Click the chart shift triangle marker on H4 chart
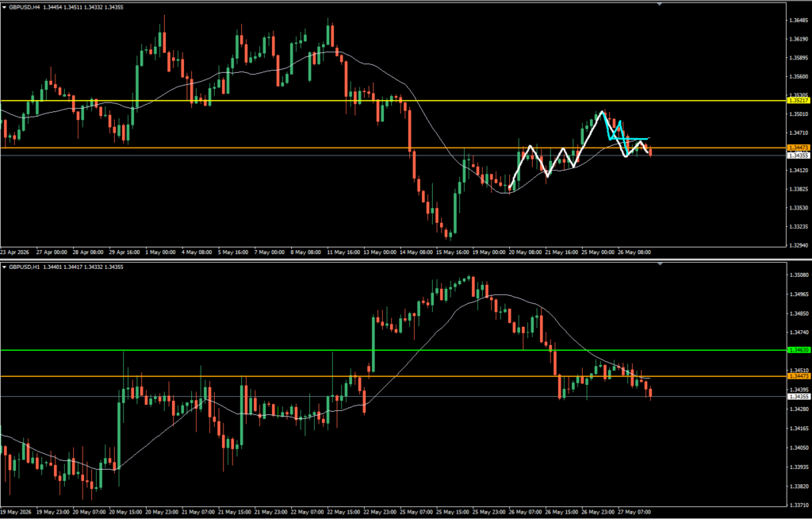The height and width of the screenshot is (519, 812). (660, 4)
